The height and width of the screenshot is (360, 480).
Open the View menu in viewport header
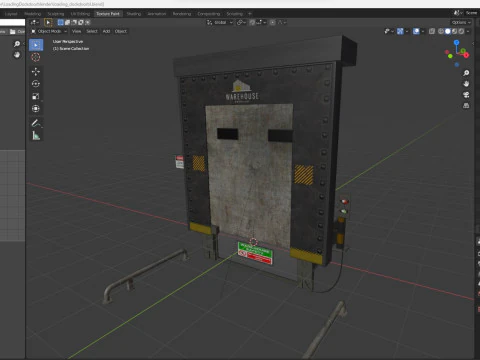tap(76, 31)
